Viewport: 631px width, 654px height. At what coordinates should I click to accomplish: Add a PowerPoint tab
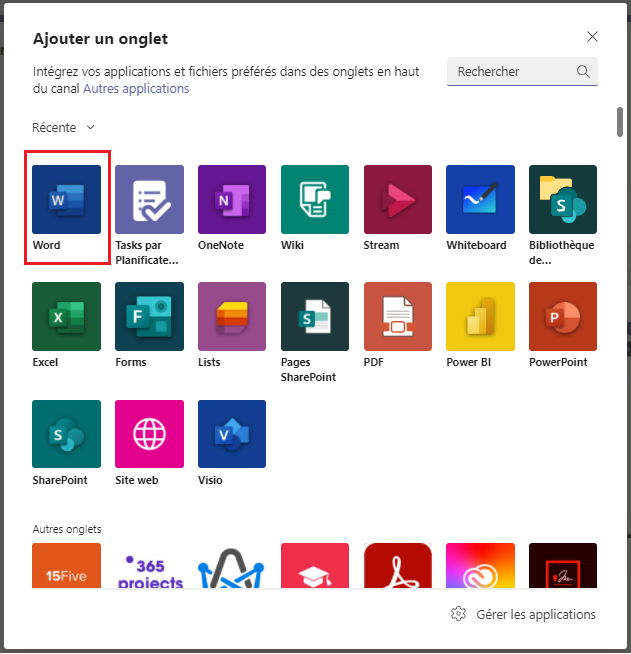(563, 316)
